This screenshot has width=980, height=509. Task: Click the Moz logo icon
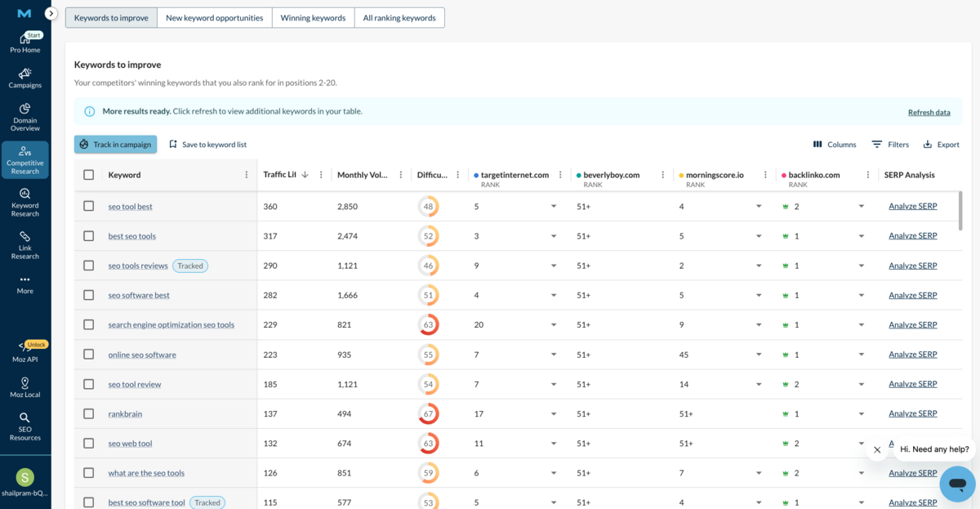coord(24,14)
